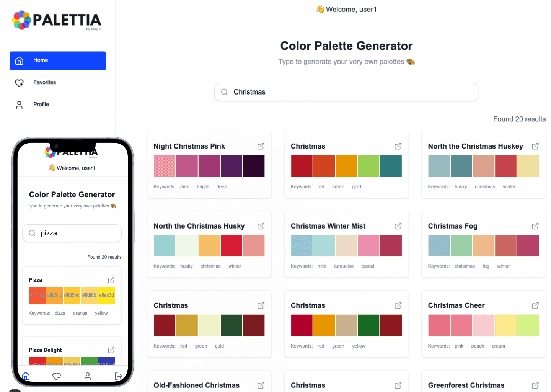Tap the Pizza Delight title on the phone
This screenshot has width=551, height=392.
point(45,350)
